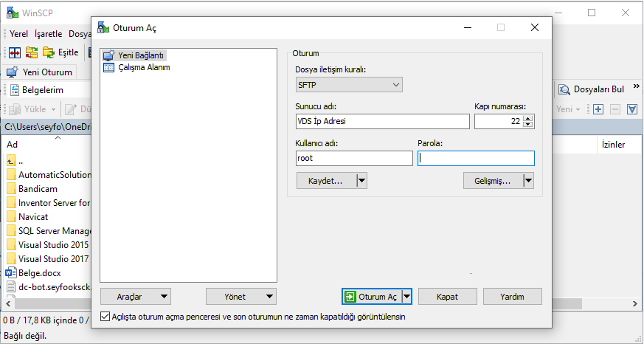
Task: Open the Yerel menu
Action: tap(18, 34)
